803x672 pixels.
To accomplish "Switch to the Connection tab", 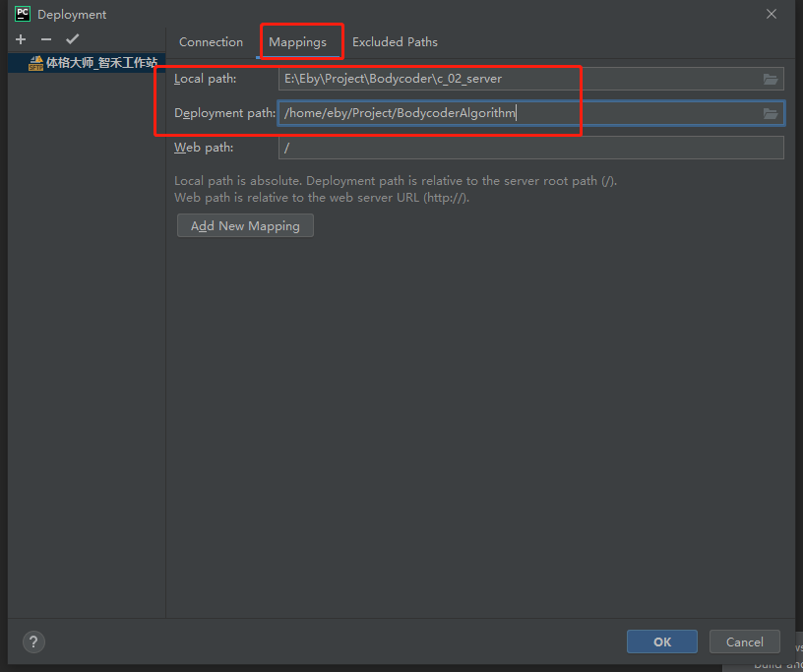I will (x=211, y=41).
